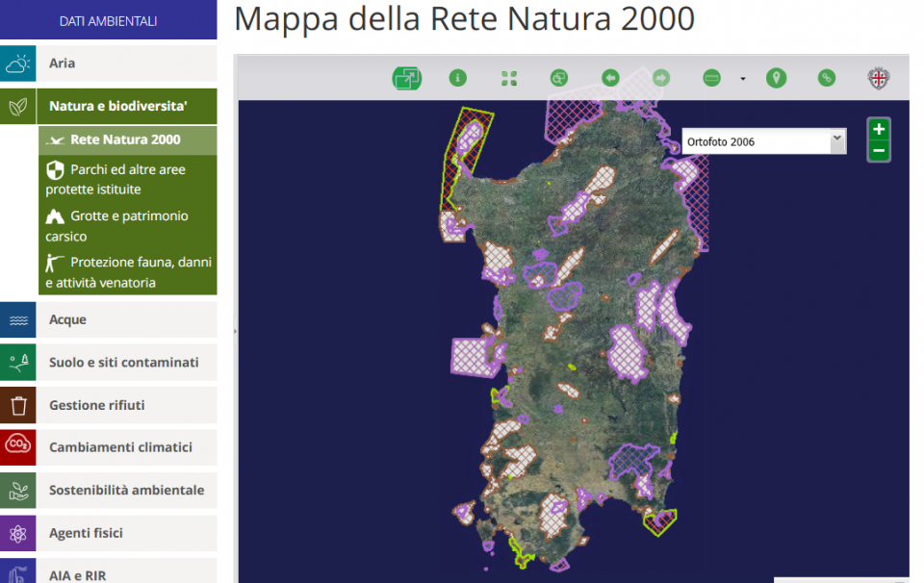Click the share link icon
Image resolution: width=924 pixels, height=583 pixels.
(x=826, y=79)
